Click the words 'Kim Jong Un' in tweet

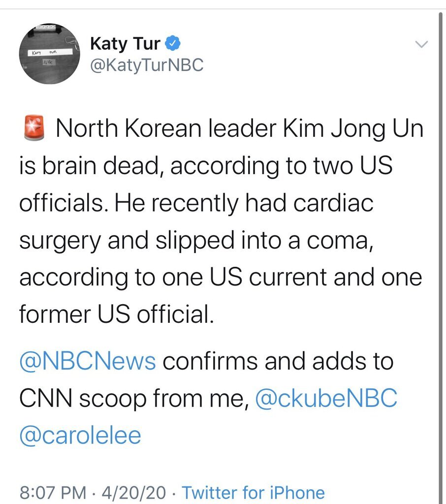(x=352, y=129)
